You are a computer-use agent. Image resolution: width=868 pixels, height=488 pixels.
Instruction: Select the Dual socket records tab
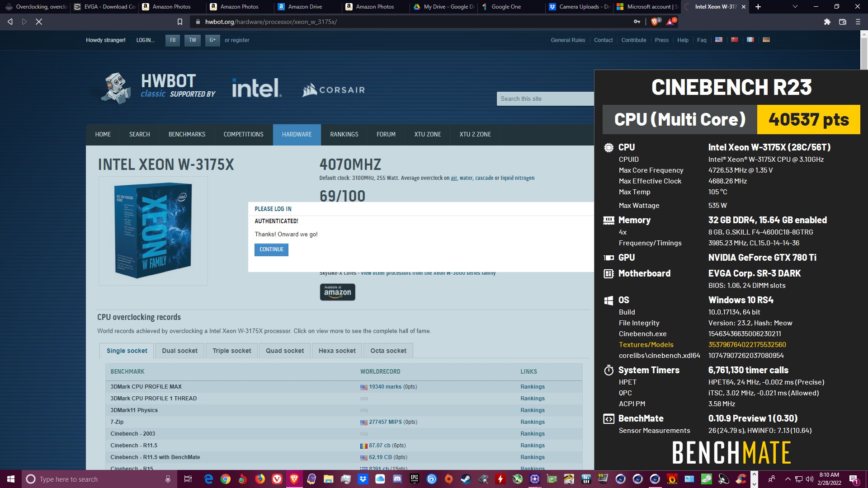pyautogui.click(x=179, y=351)
